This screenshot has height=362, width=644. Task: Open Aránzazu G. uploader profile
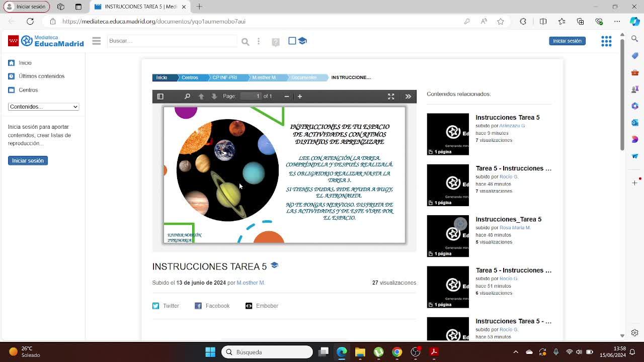pyautogui.click(x=512, y=126)
